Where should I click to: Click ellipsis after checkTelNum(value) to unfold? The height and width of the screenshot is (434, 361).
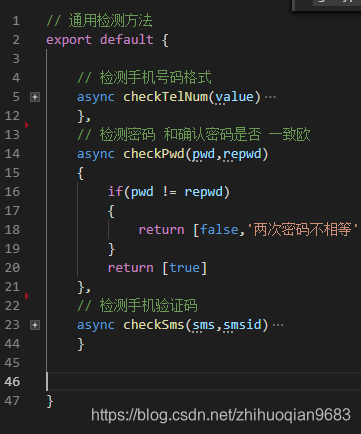pyautogui.click(x=270, y=97)
